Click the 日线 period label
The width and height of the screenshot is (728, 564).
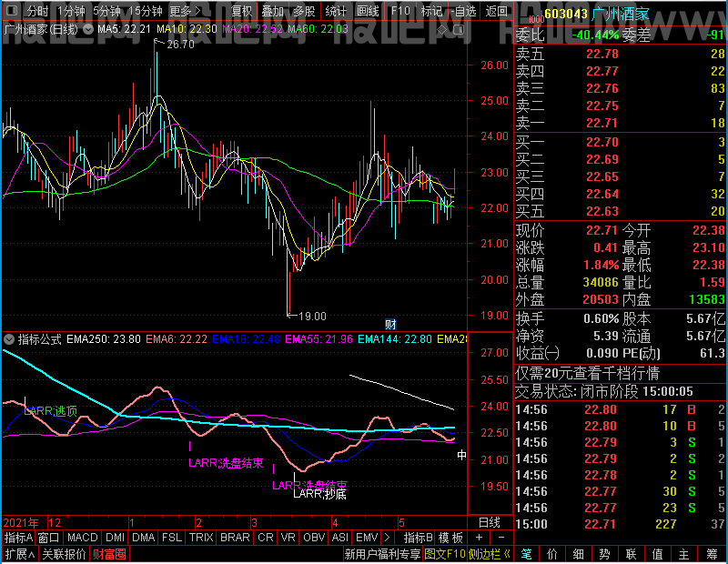tap(490, 523)
